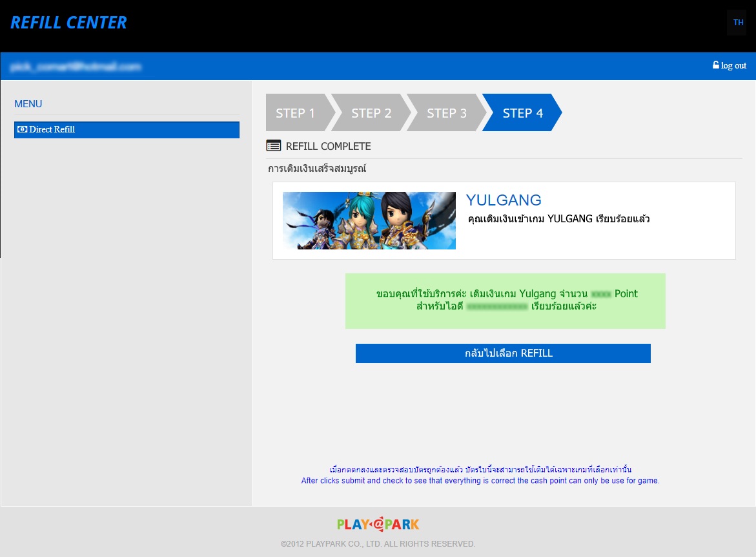Click the unlock padlock icon beside log out
This screenshot has width=756, height=557.
(x=715, y=65)
